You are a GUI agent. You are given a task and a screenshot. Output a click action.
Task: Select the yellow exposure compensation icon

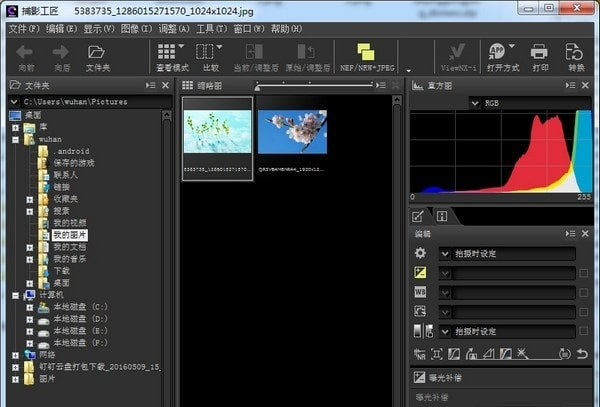[x=420, y=273]
